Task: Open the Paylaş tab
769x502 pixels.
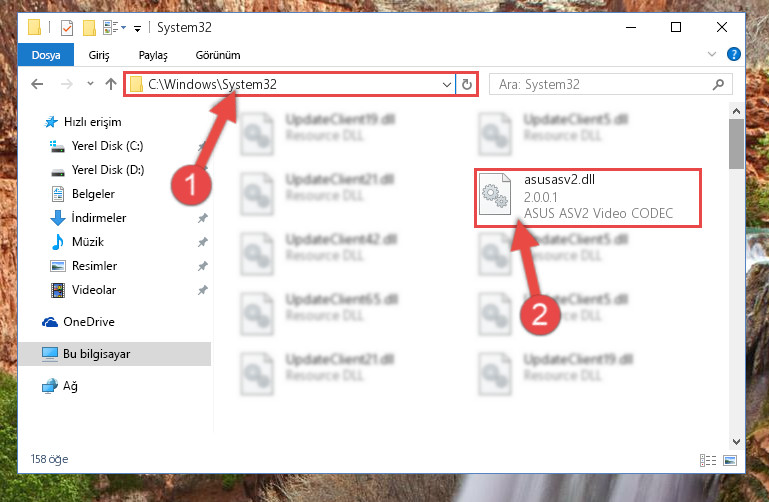Action: coord(153,55)
